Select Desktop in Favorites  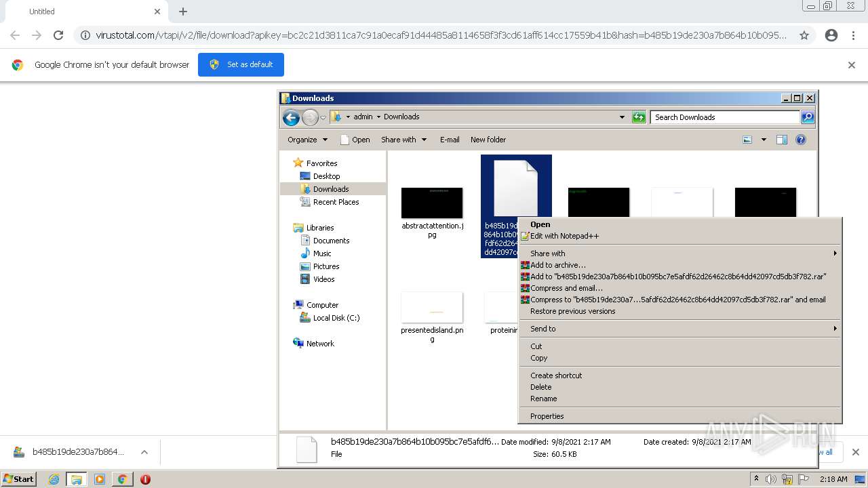pos(326,176)
